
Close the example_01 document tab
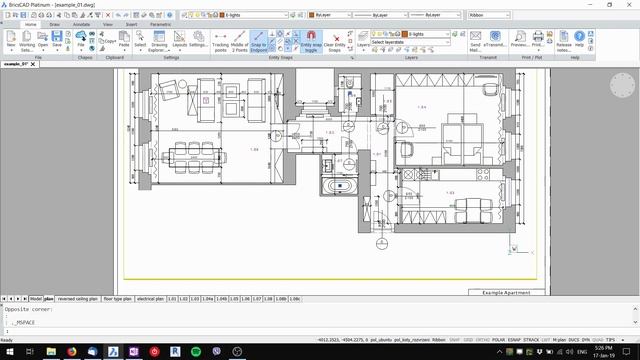click(33, 64)
